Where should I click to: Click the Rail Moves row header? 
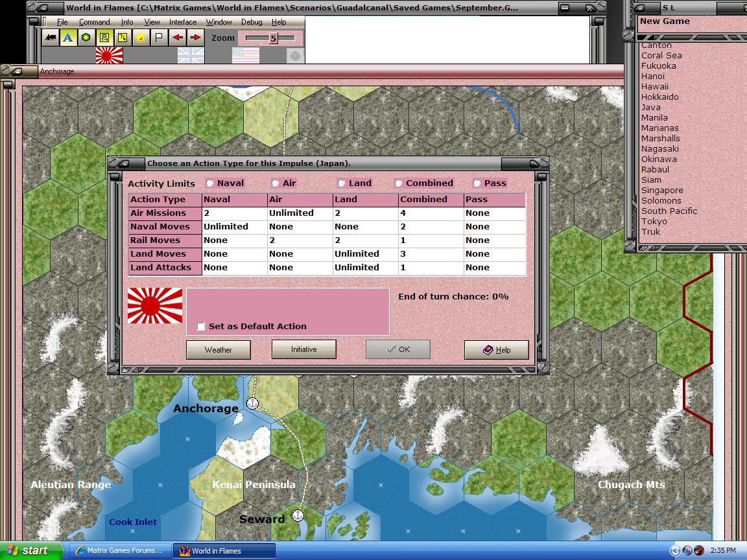165,240
